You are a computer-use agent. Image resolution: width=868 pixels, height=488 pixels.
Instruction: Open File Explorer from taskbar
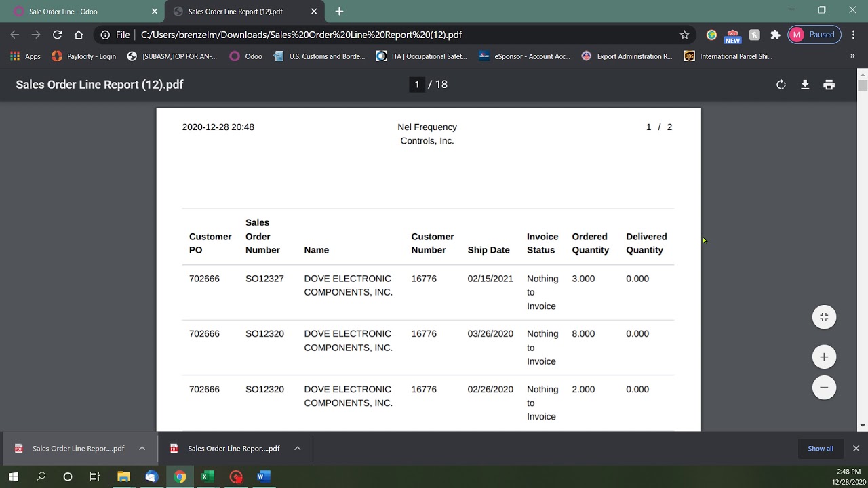tap(123, 476)
